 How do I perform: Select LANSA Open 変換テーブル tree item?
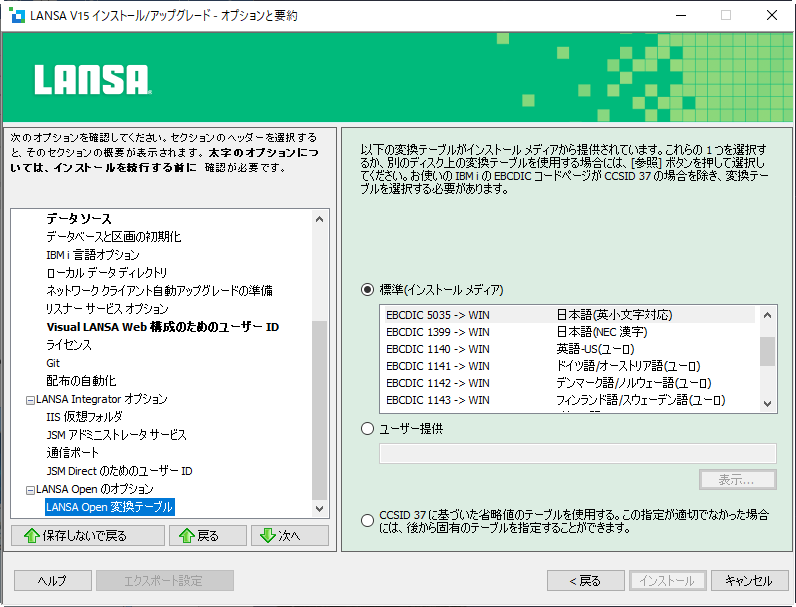(110, 507)
